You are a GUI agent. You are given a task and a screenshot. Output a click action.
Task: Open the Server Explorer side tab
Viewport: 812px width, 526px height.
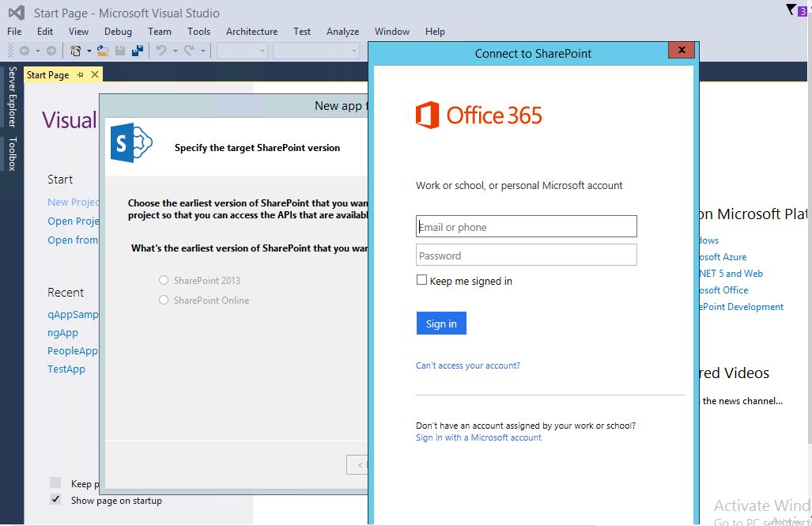click(x=13, y=97)
